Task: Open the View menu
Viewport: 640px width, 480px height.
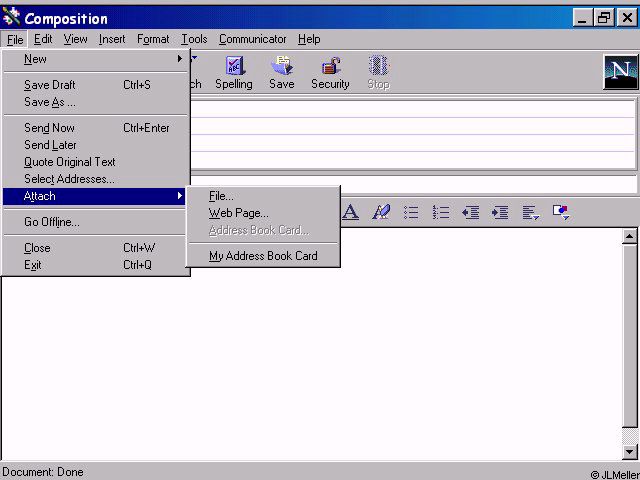Action: (x=76, y=39)
